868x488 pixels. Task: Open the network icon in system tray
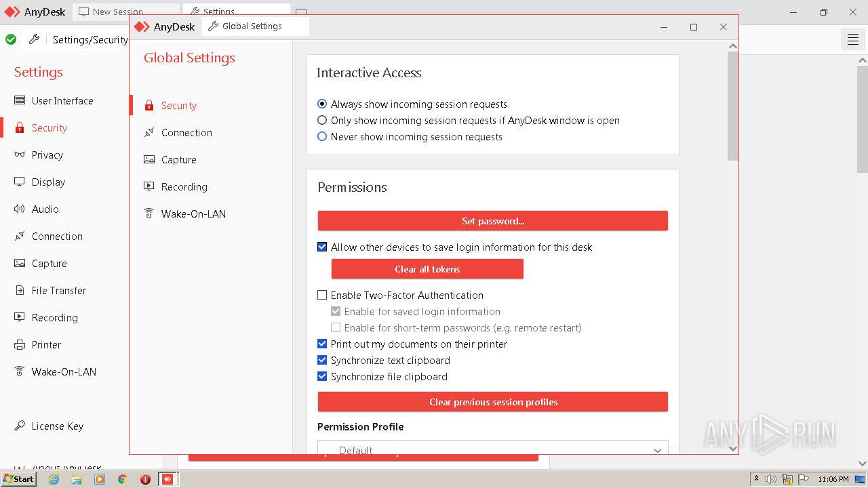(x=787, y=479)
